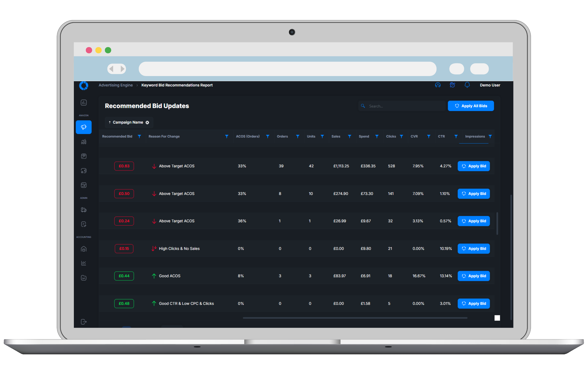Click the Apply All Bids button

click(471, 106)
